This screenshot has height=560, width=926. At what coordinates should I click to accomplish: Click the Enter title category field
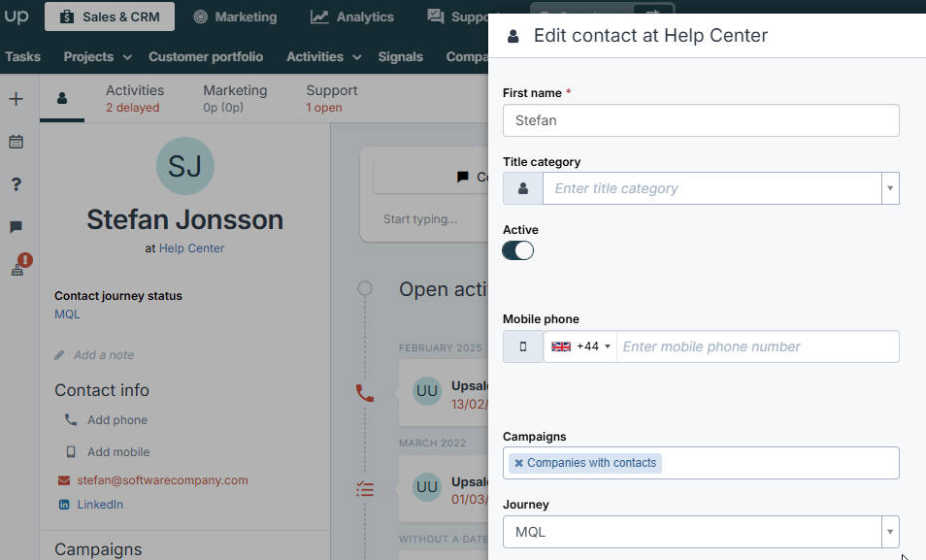tap(712, 188)
